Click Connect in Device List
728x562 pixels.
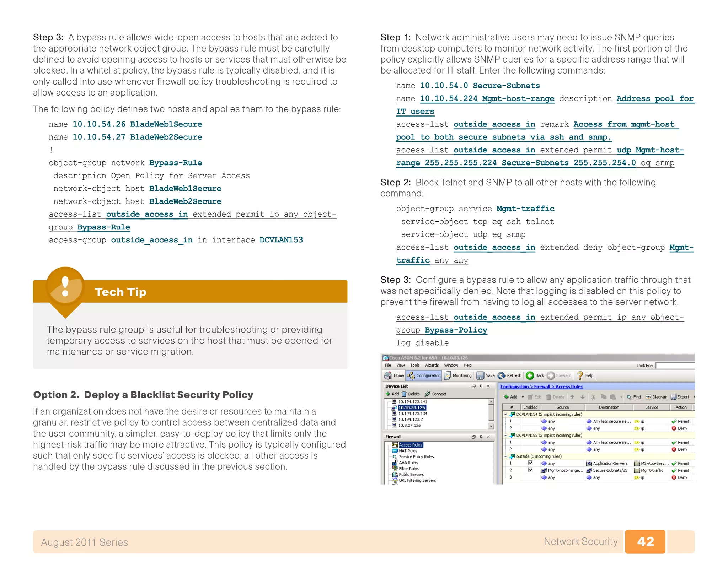coord(435,394)
